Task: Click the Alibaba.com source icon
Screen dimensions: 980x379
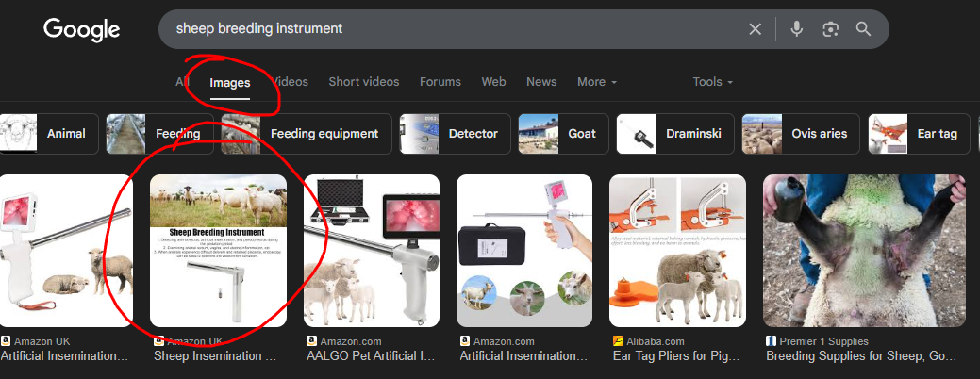Action: [618, 341]
